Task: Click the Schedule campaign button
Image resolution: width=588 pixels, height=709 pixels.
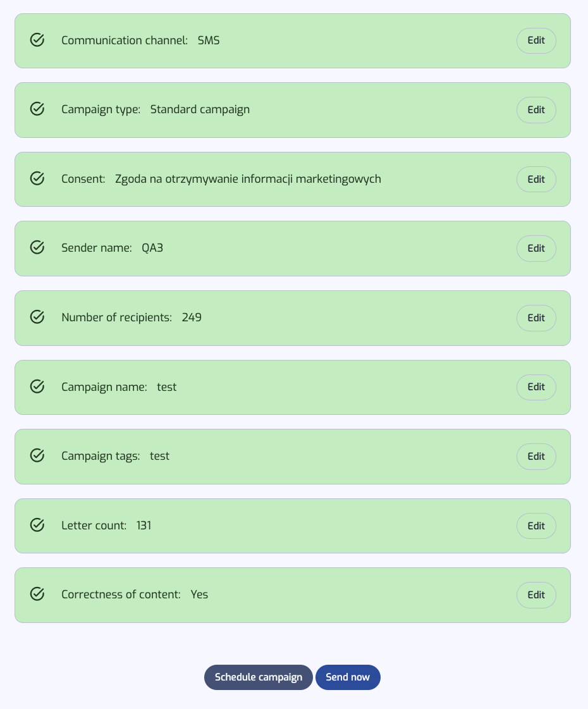Action: 258,677
